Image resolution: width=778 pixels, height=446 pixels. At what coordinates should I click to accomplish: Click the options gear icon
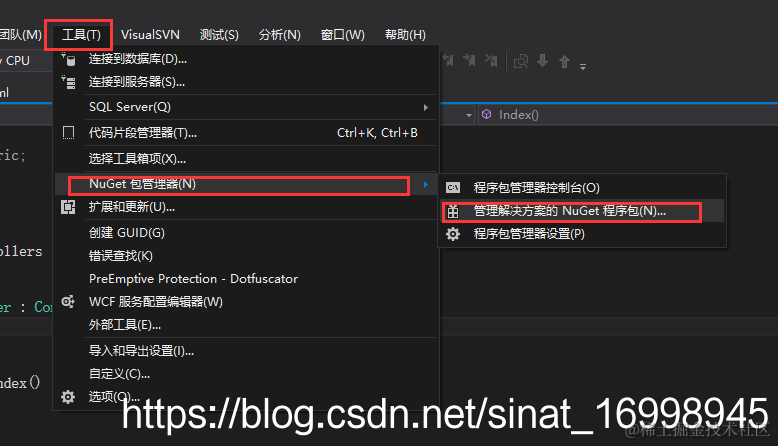tap(68, 396)
